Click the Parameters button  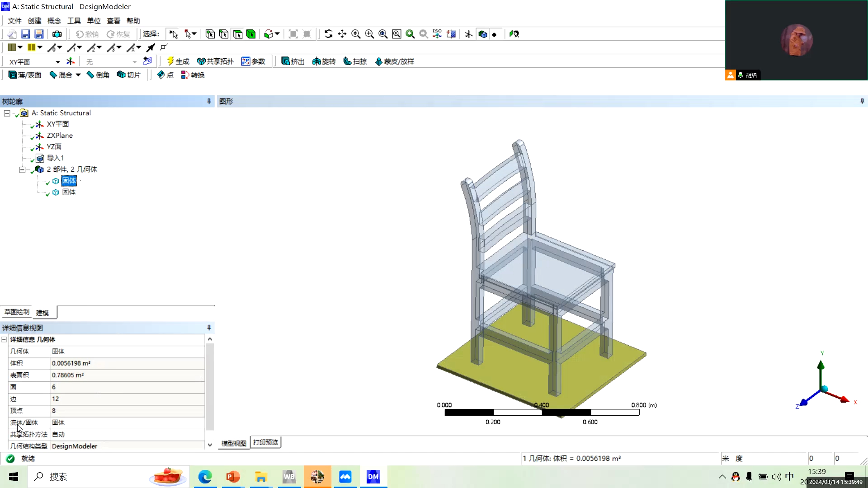tap(253, 61)
